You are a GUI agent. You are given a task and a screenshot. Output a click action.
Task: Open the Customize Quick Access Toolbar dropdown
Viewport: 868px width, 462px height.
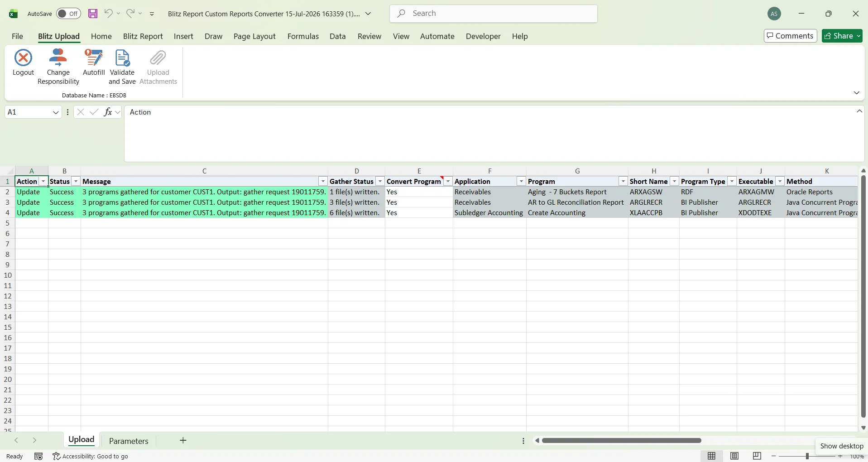152,14
